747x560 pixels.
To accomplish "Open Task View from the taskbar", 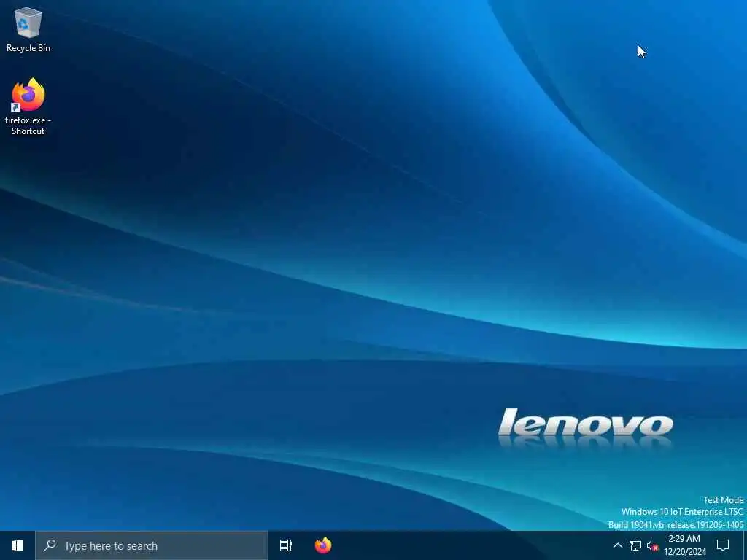I will (x=286, y=545).
